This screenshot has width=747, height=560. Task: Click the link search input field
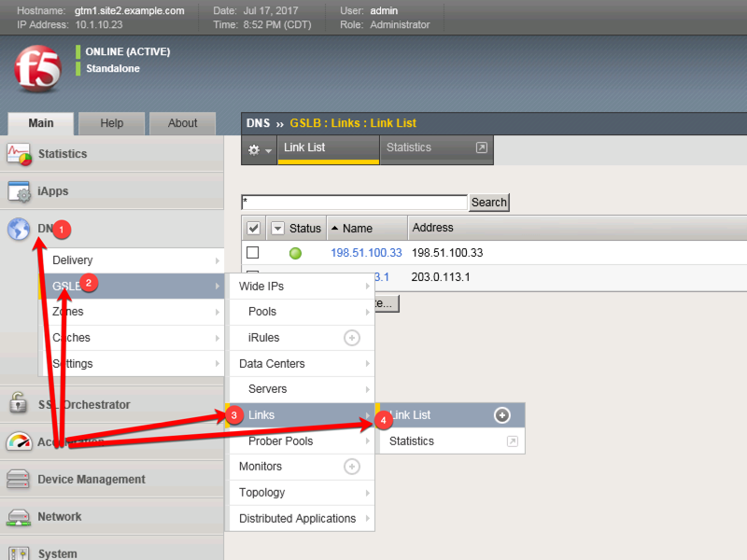pos(354,203)
